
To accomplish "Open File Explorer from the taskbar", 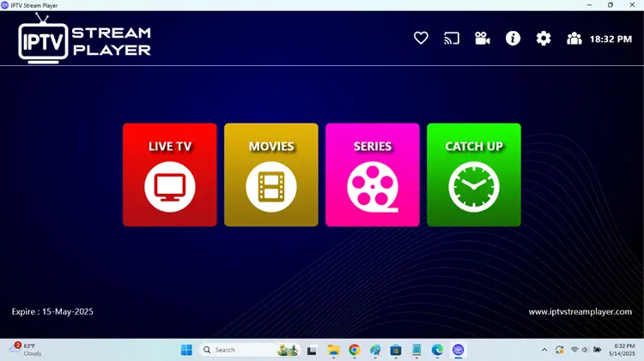I will point(333,350).
